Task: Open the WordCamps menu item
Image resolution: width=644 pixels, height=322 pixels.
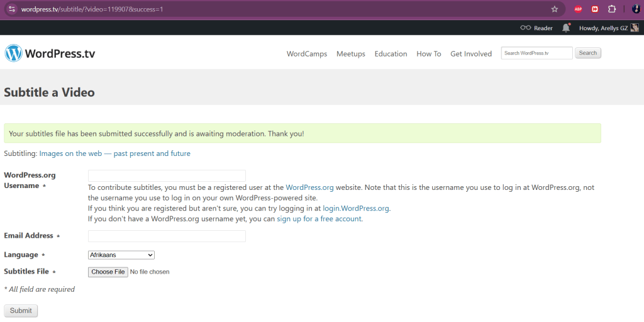Action: [x=307, y=54]
